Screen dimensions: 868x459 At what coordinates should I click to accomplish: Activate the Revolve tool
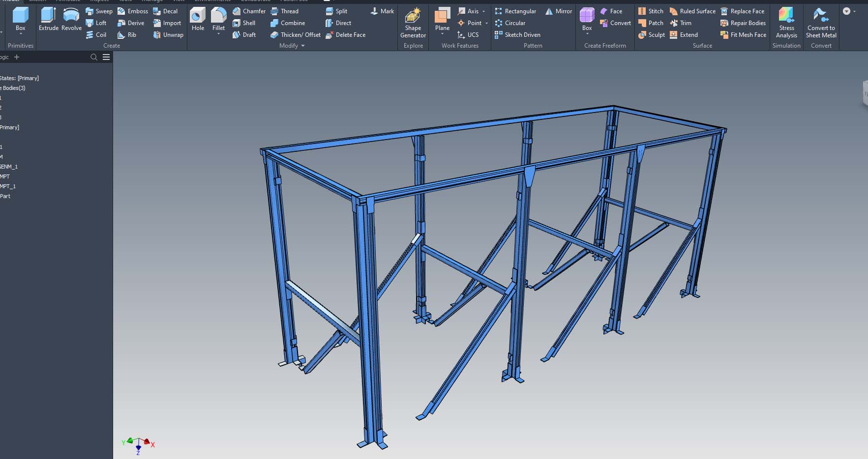point(71,20)
